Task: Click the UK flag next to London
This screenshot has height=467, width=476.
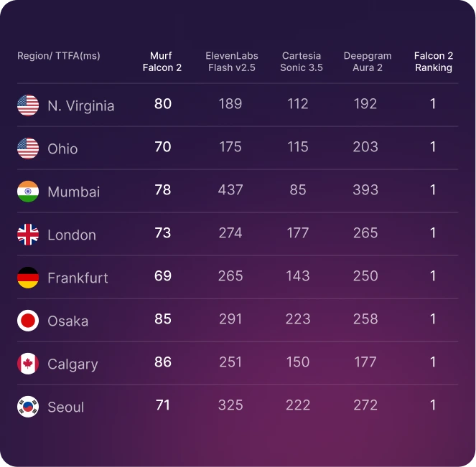Action: pos(28,235)
